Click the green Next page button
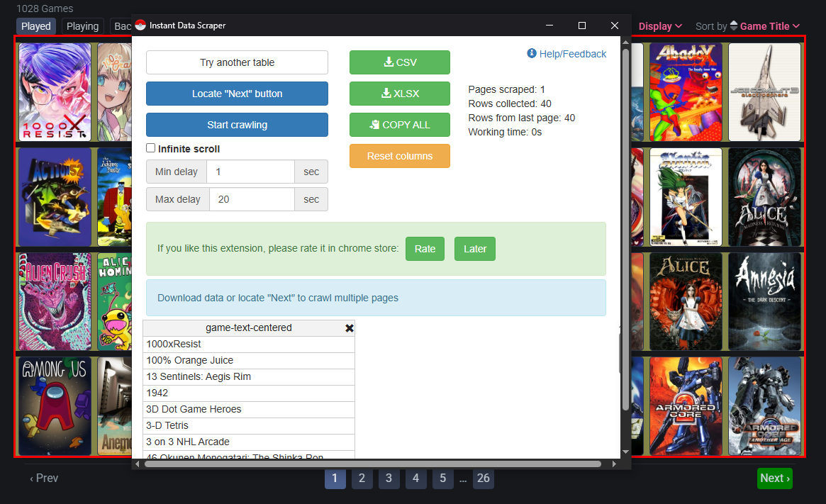This screenshot has height=504, width=826. coord(775,478)
